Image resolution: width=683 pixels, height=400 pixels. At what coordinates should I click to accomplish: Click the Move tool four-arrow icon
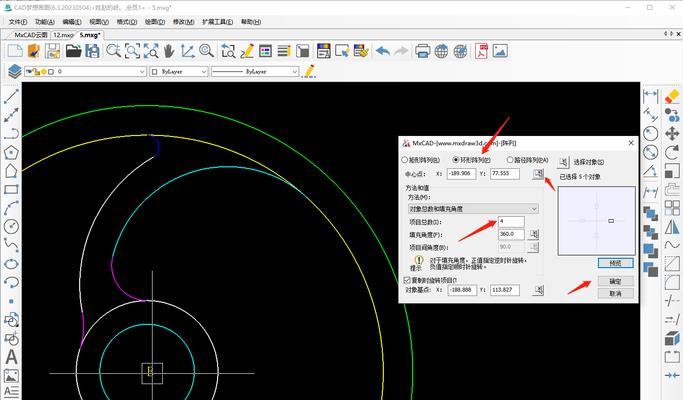pos(673,133)
